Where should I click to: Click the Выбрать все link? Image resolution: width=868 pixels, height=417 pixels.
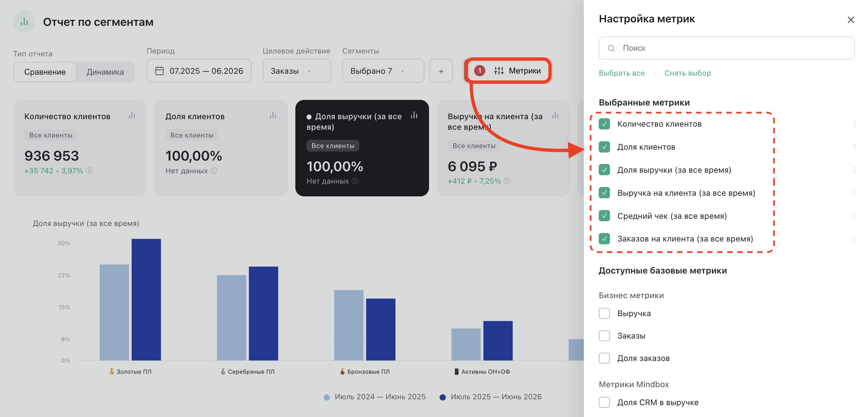point(621,73)
